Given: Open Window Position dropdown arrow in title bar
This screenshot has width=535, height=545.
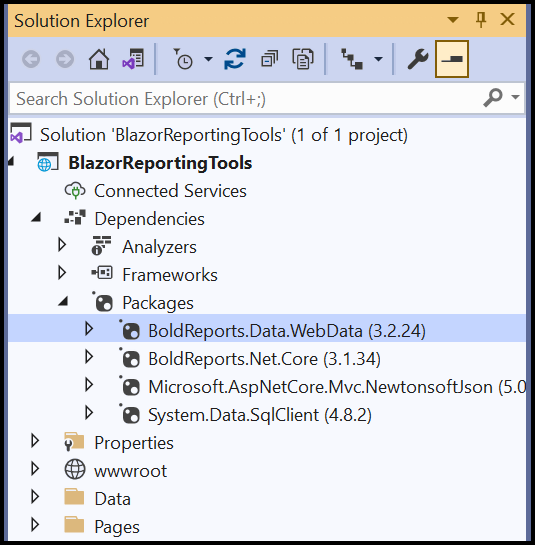Looking at the screenshot, I should [x=453, y=20].
